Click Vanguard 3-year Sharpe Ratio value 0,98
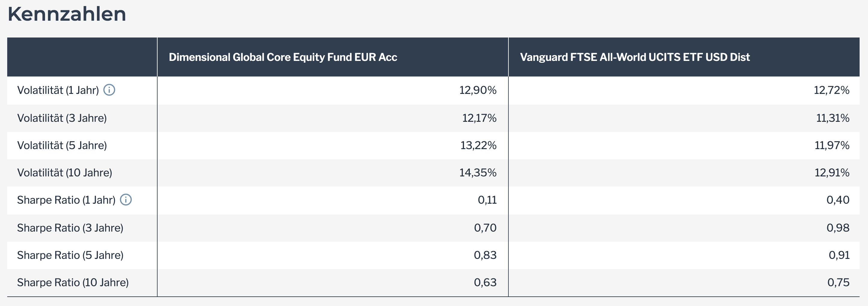Viewport: 868px width, 306px height. (x=838, y=228)
